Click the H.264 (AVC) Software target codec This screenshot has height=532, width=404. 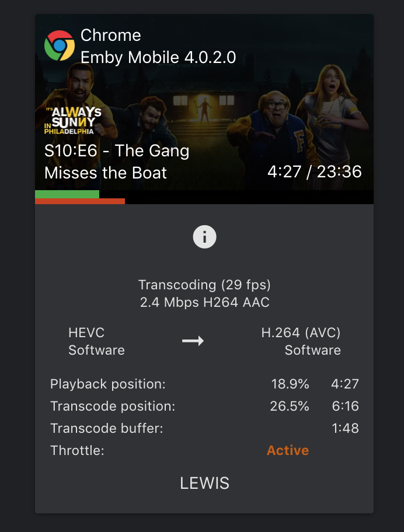tap(301, 341)
